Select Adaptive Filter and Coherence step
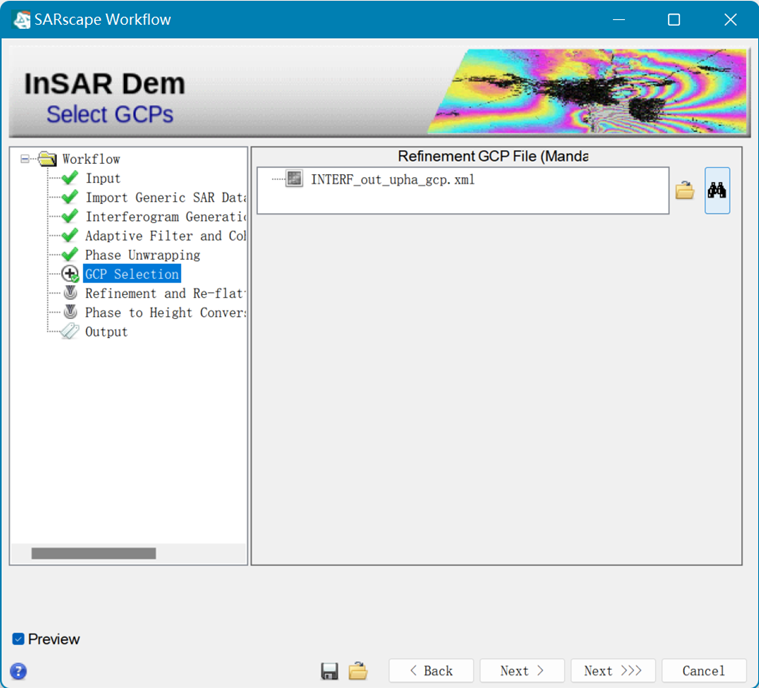759x688 pixels. [x=166, y=236]
